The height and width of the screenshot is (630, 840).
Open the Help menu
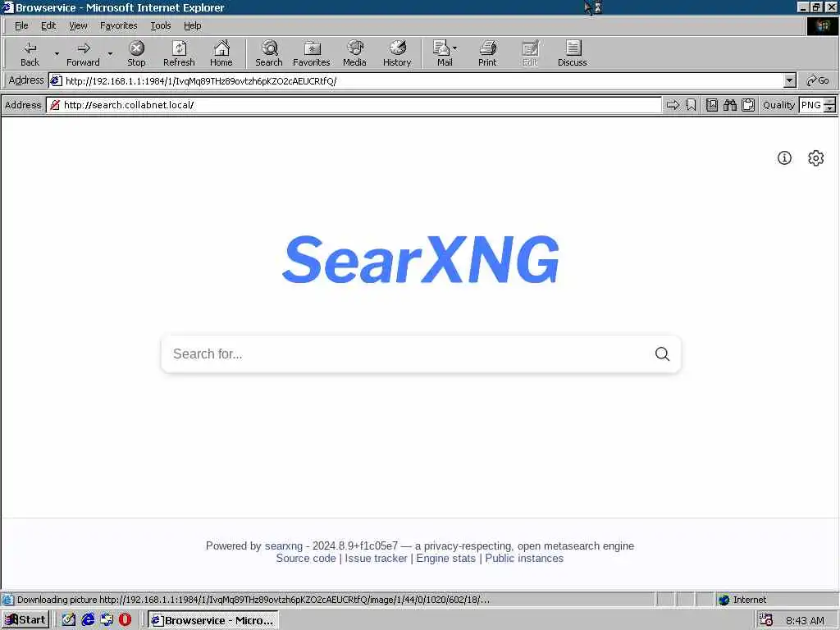(192, 25)
